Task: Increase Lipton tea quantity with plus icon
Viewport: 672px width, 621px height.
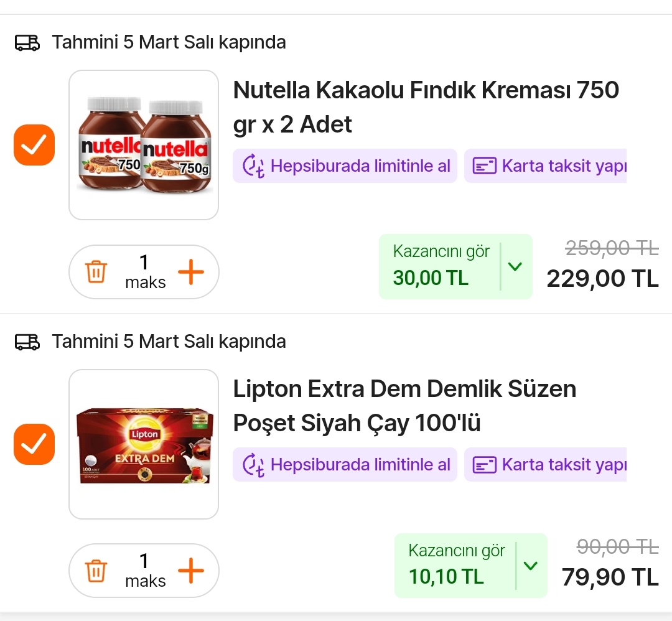Action: [x=191, y=571]
